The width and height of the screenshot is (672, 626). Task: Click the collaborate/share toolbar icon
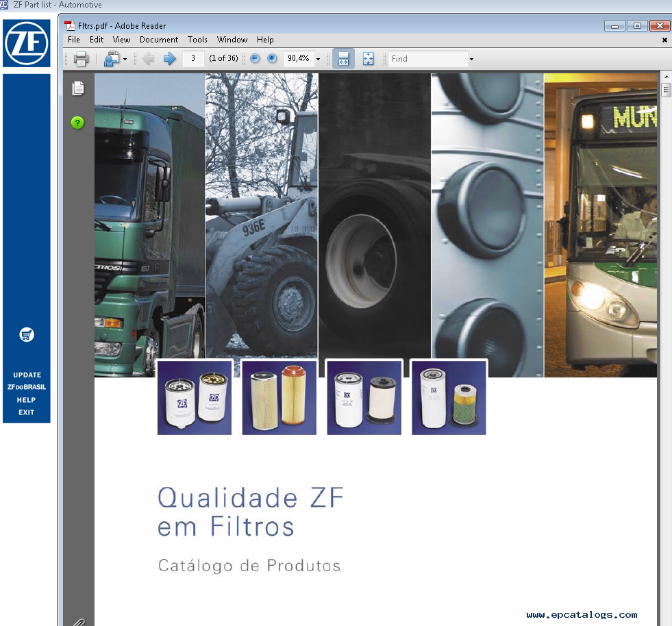point(112,59)
